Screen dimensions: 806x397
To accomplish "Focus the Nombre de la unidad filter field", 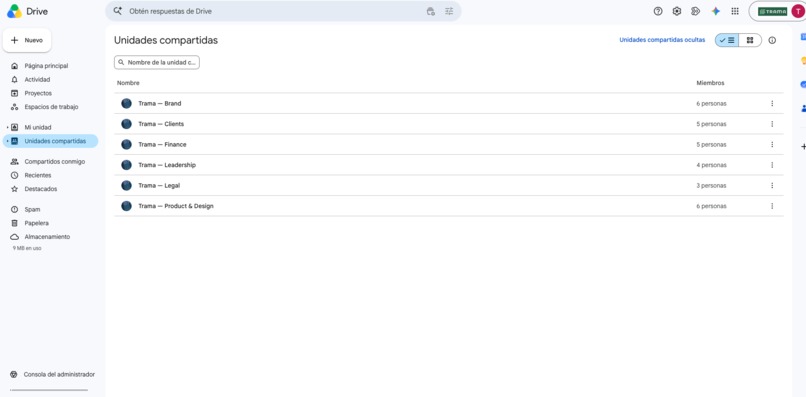I will tap(157, 62).
